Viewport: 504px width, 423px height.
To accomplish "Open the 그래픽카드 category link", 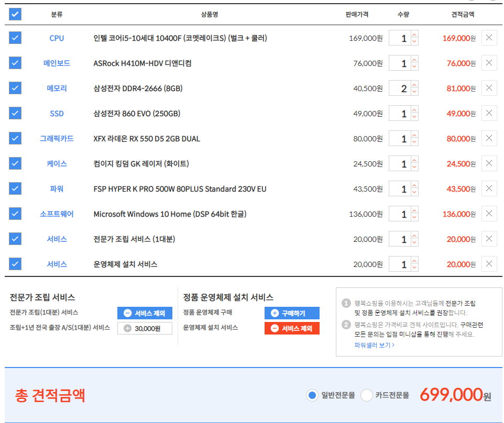I will pos(57,139).
